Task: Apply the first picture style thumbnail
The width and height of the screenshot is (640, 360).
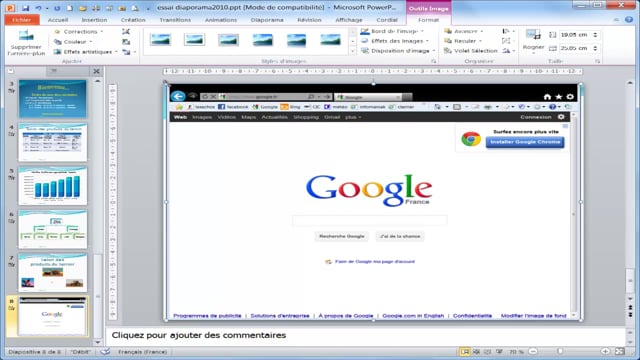Action: click(x=160, y=40)
